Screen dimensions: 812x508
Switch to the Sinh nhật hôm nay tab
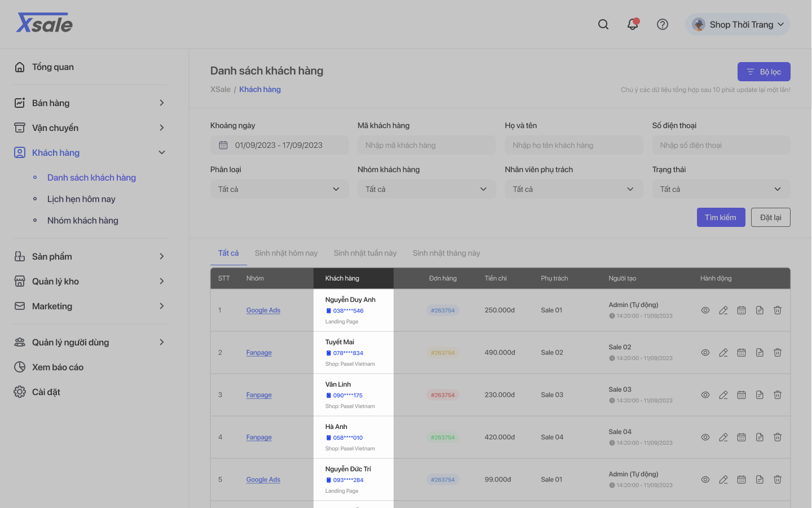[x=286, y=253]
